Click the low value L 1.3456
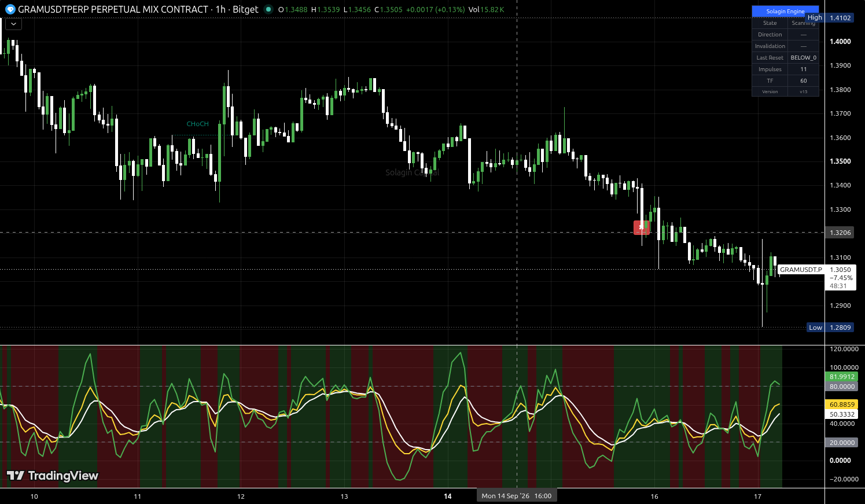Image resolution: width=865 pixels, height=504 pixels. [x=356, y=10]
